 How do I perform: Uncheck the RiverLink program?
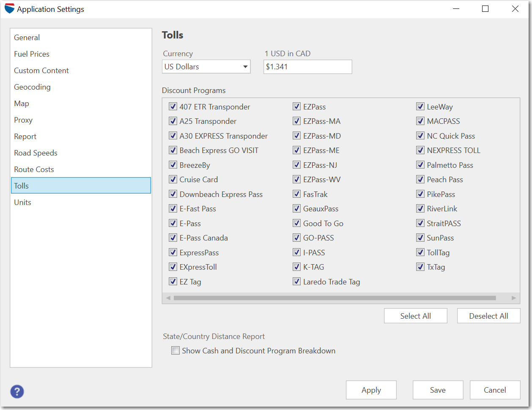point(420,209)
